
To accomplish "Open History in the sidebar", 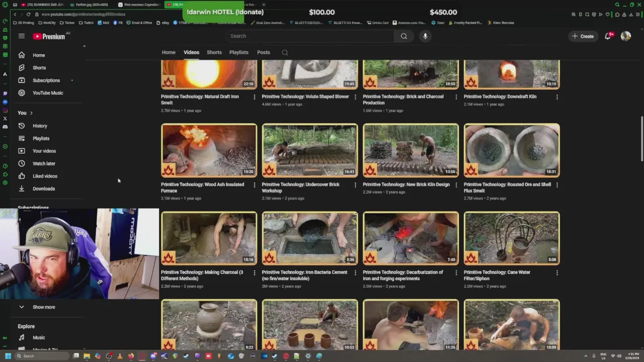I will (x=40, y=126).
